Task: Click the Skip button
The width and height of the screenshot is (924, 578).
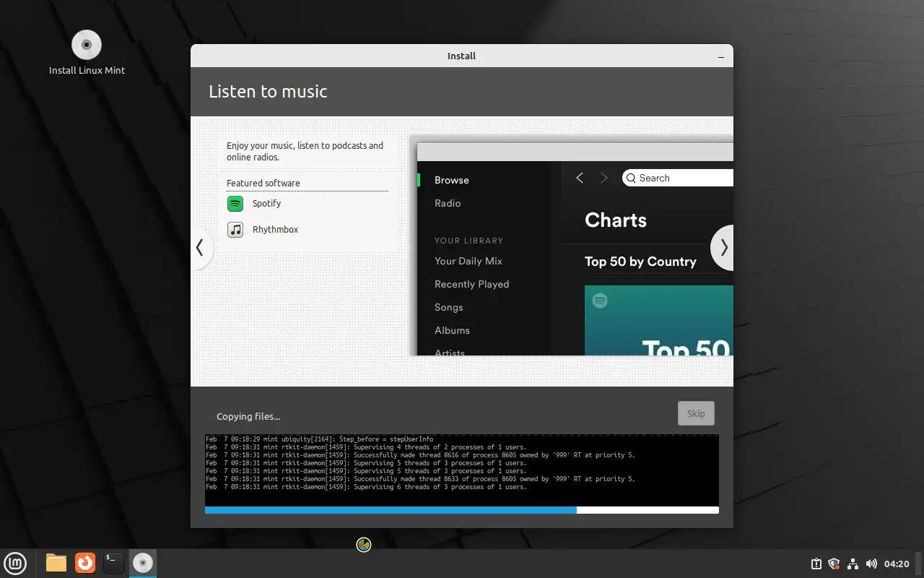Action: pyautogui.click(x=696, y=413)
